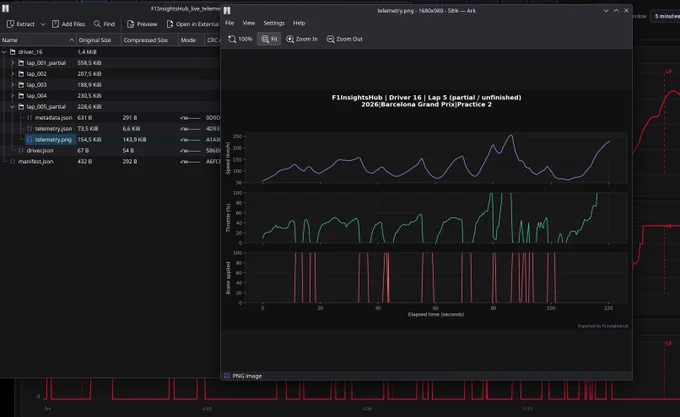Click the PNG image status bar label
The height and width of the screenshot is (417, 680).
click(x=247, y=376)
